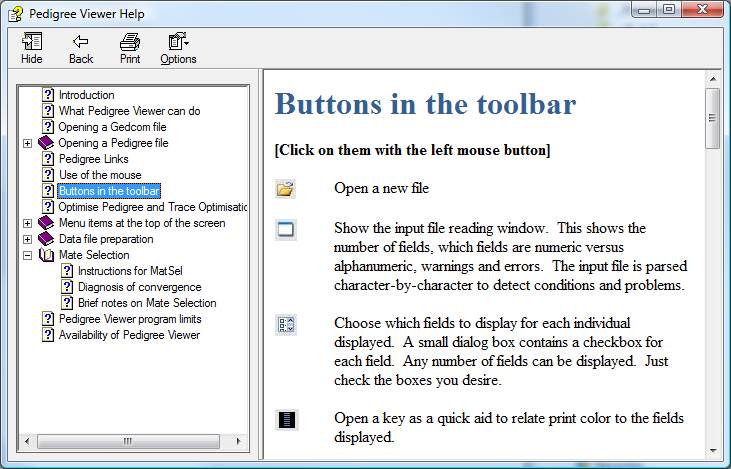
Task: Select Opening a Pedigree file entry
Action: point(113,143)
